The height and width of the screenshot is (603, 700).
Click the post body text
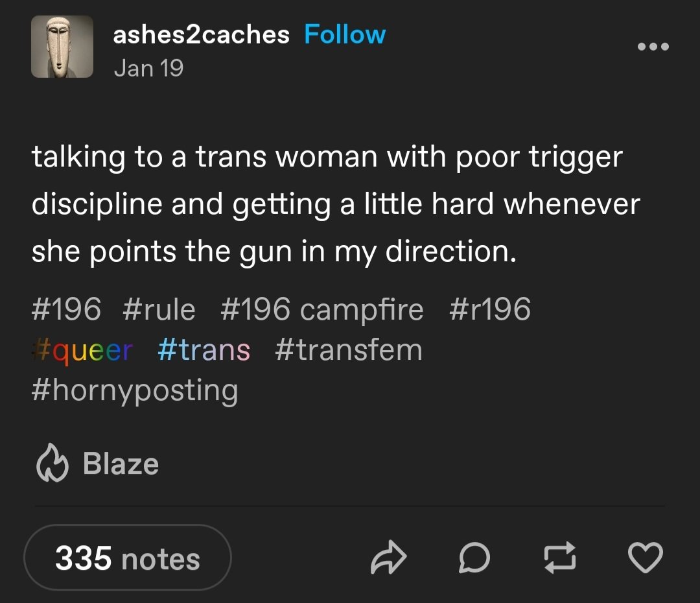(x=336, y=204)
